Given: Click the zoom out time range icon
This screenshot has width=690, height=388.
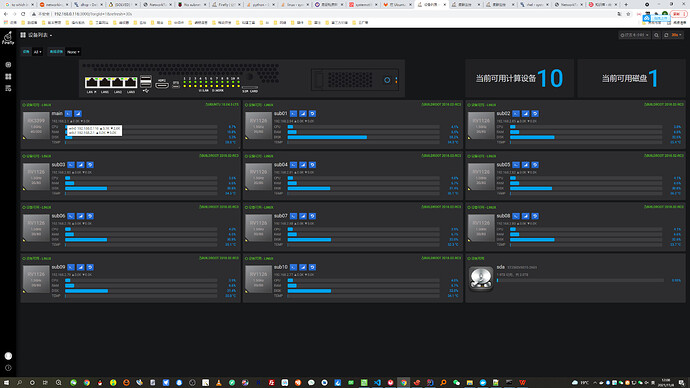Looking at the screenshot, I should 656,35.
